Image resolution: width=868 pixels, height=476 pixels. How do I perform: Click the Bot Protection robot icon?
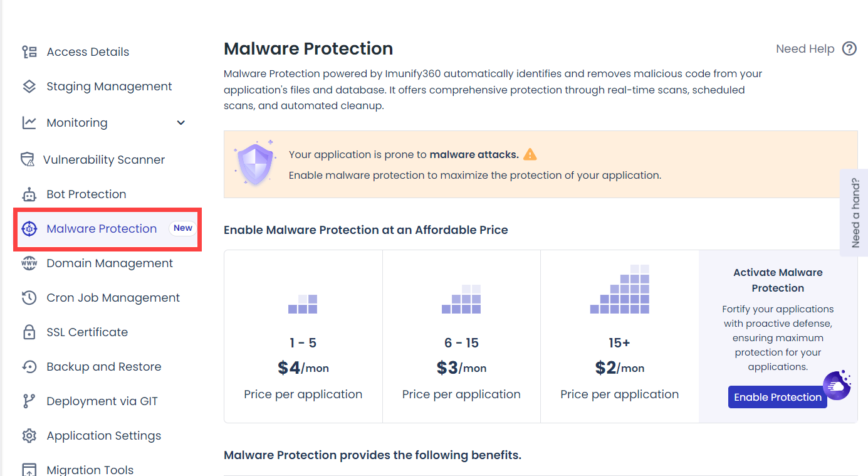pos(29,194)
